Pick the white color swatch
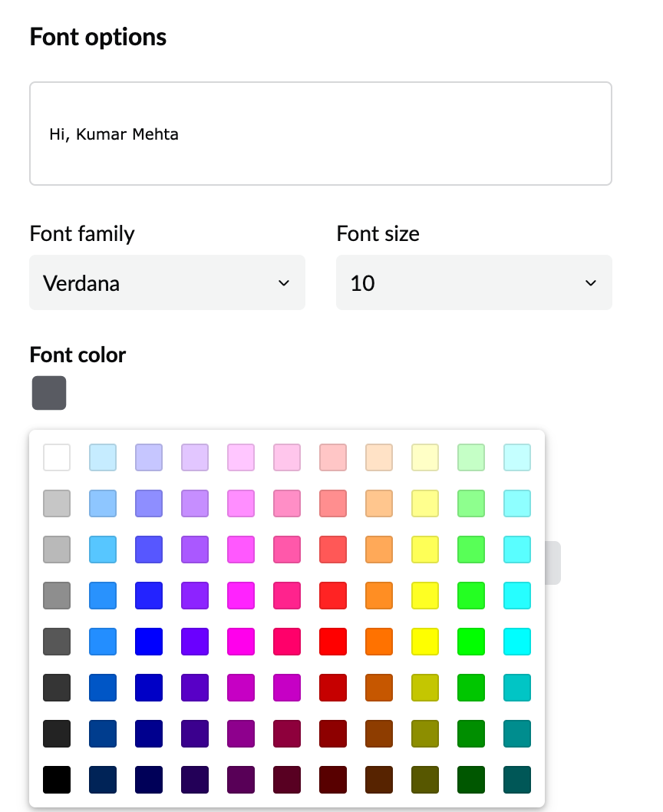The width and height of the screenshot is (663, 812). pyautogui.click(x=57, y=457)
